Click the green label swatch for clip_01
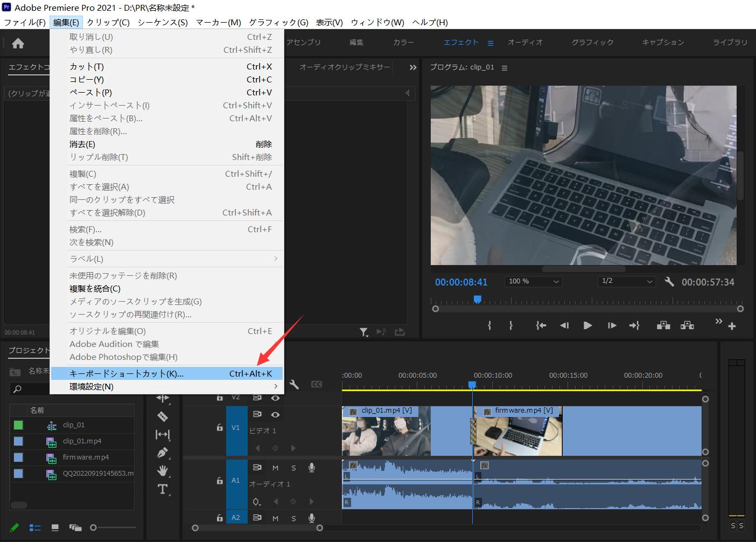The height and width of the screenshot is (542, 756). (x=18, y=425)
